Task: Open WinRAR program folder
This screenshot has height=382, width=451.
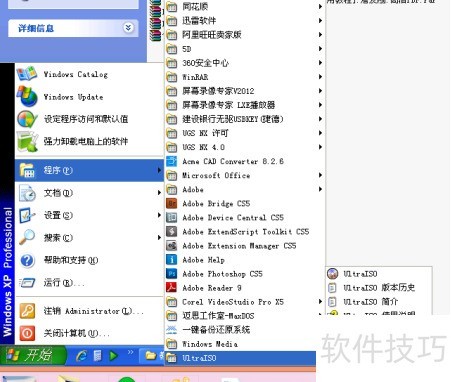Action: click(x=244, y=77)
